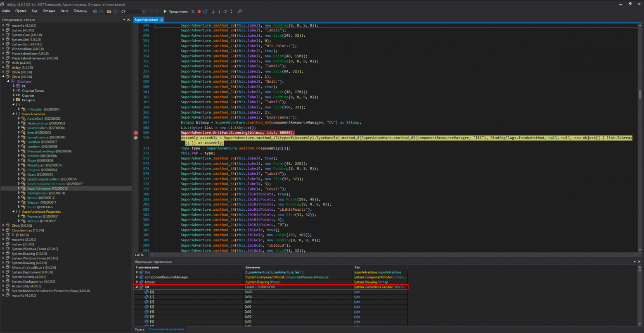Click the code editor vertical scrollbar
644x333 pixels.
(640, 94)
